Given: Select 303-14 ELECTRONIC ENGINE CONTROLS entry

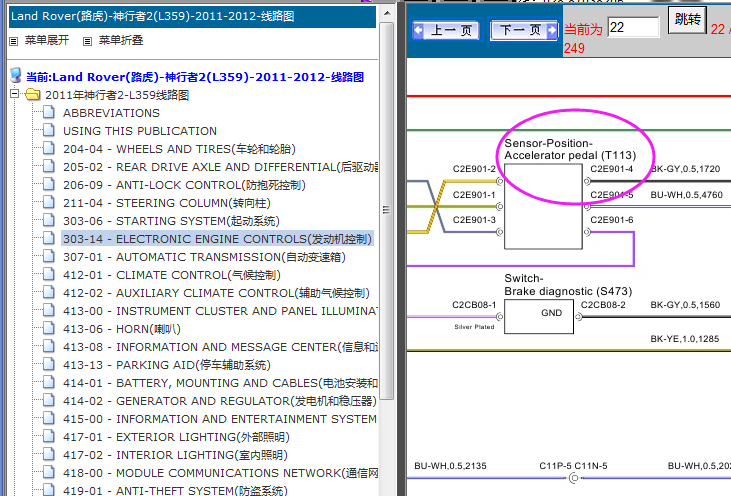Looking at the screenshot, I should click(x=217, y=239).
